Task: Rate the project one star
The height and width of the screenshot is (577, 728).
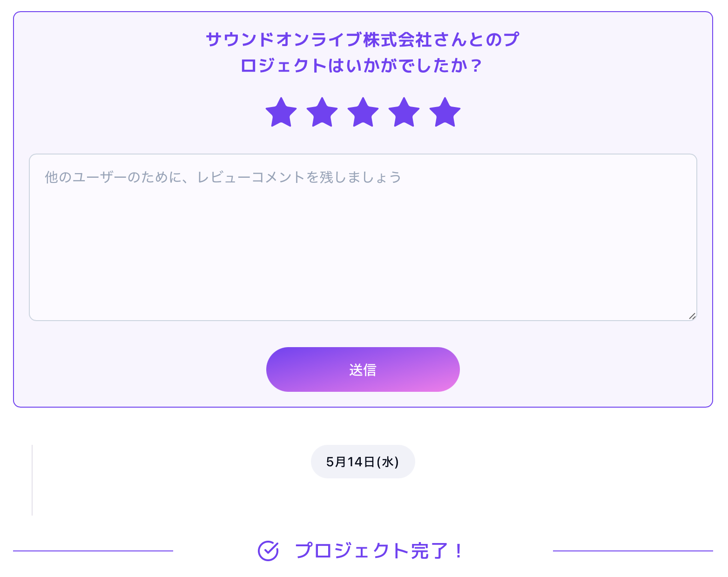Action: click(x=281, y=113)
